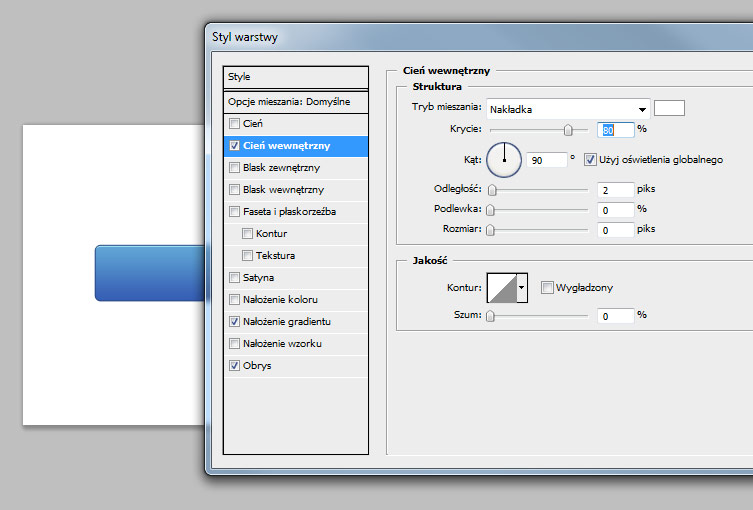Open the Cień settings label

(x=253, y=124)
